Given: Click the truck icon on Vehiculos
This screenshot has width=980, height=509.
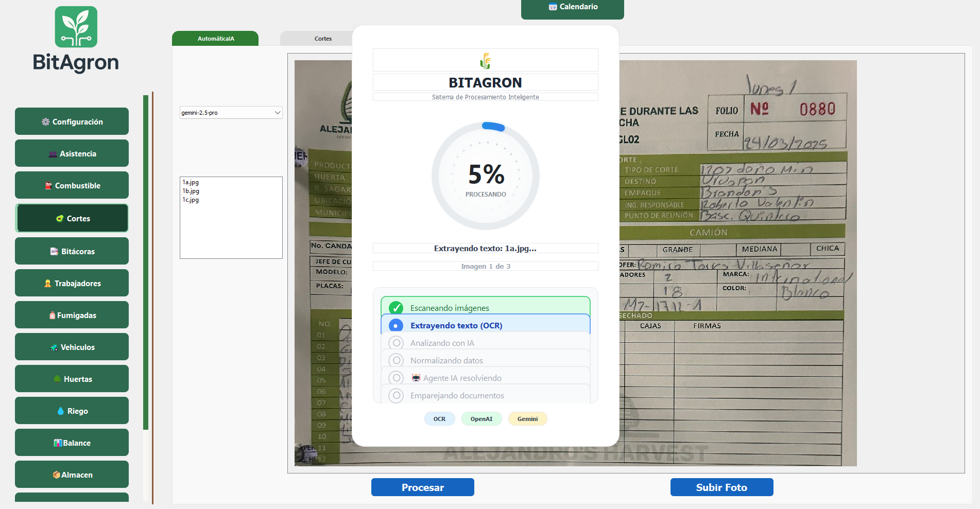Looking at the screenshot, I should click(54, 347).
